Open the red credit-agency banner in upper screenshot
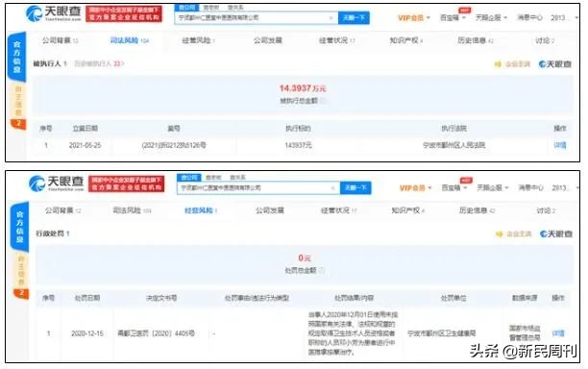 (x=124, y=13)
